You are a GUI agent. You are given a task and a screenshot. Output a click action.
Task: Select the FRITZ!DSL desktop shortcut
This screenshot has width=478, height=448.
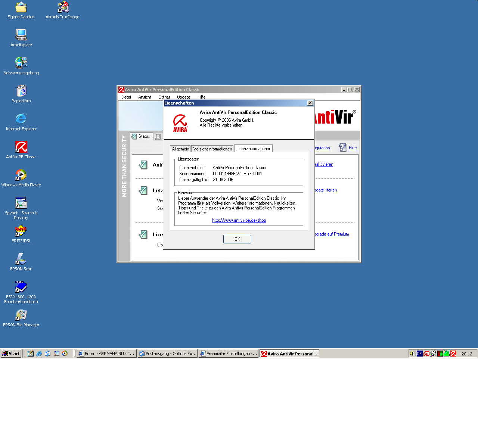(x=21, y=234)
